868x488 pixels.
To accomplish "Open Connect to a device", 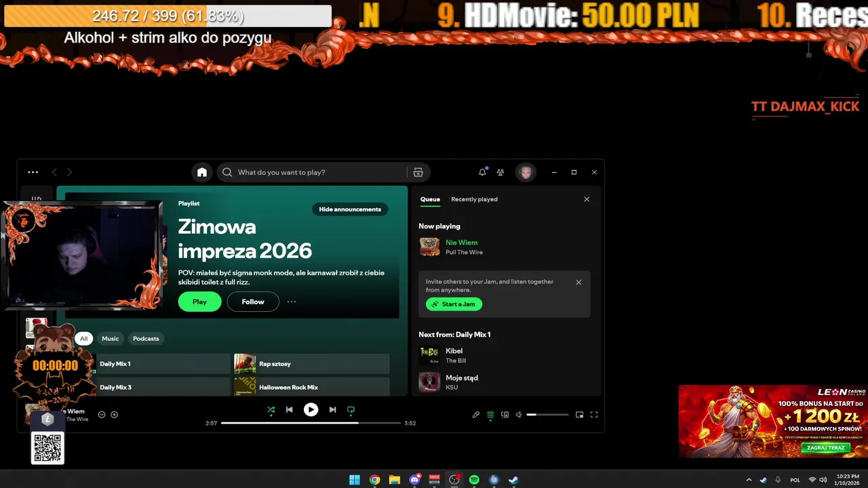I will click(505, 415).
